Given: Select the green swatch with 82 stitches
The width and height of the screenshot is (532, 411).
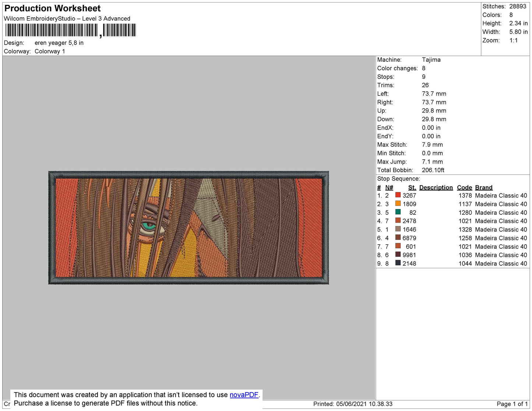Looking at the screenshot, I should (x=398, y=212).
